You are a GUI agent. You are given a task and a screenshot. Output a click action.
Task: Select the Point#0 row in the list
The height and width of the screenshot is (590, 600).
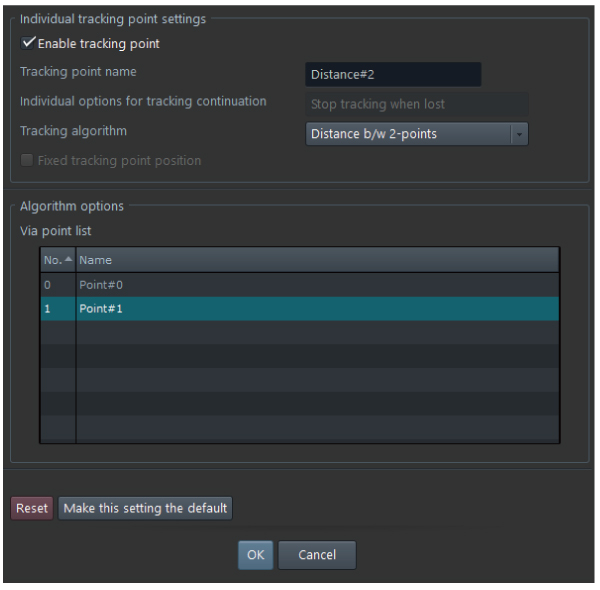(x=316, y=285)
